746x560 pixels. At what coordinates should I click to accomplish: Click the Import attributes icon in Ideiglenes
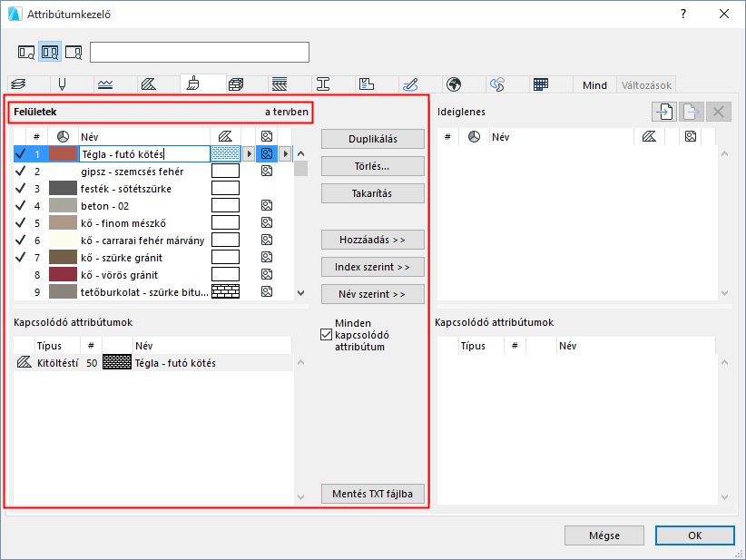pyautogui.click(x=664, y=112)
